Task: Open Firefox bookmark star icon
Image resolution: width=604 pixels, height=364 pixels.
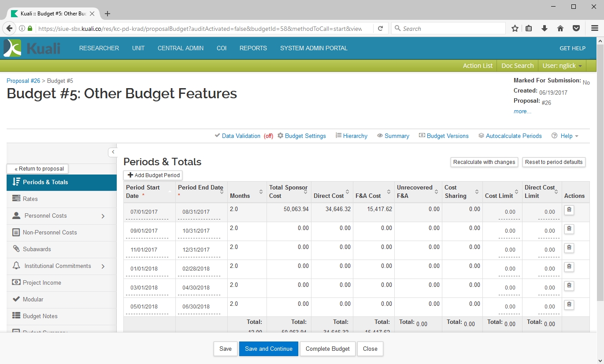Action: [515, 29]
